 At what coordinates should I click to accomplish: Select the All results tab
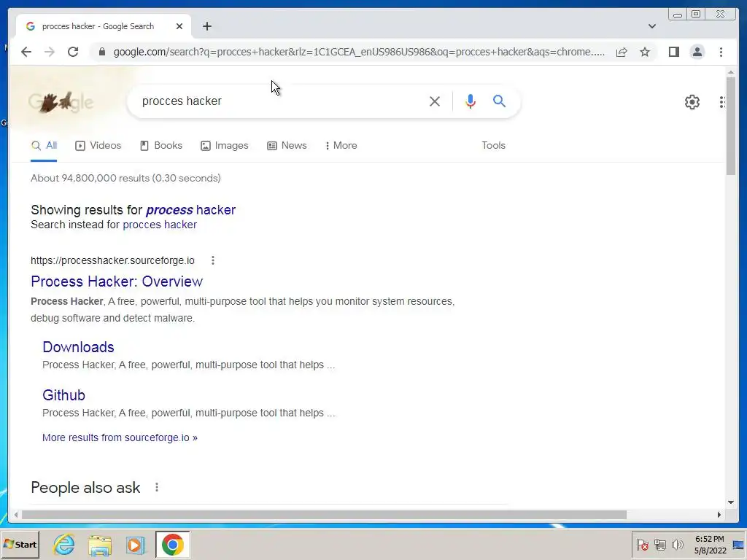pyautogui.click(x=44, y=146)
